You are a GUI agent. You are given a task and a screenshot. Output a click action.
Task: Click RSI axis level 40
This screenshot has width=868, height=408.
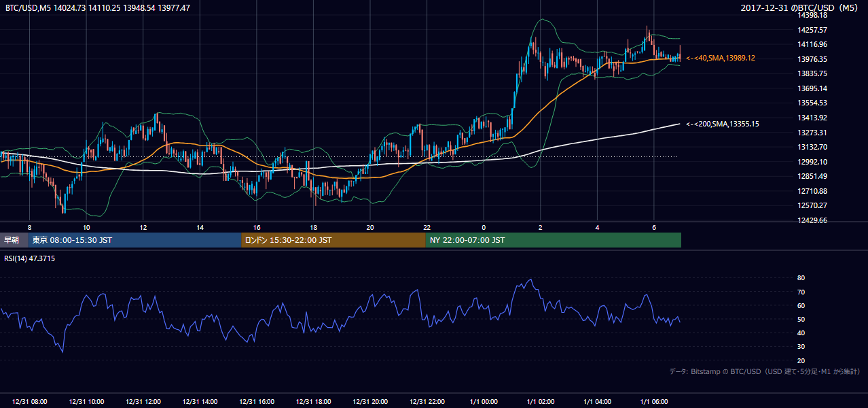pyautogui.click(x=801, y=333)
